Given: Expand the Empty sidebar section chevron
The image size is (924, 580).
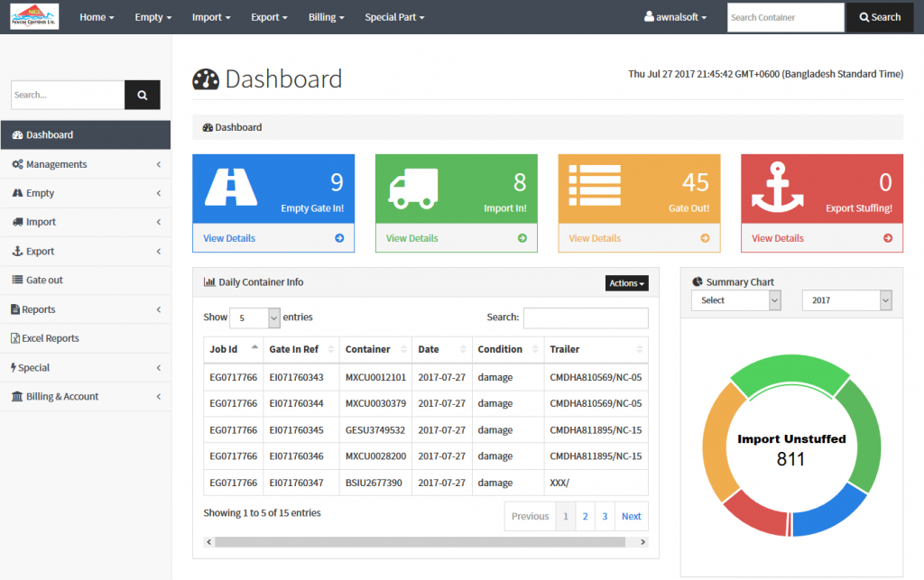Looking at the screenshot, I should [159, 193].
